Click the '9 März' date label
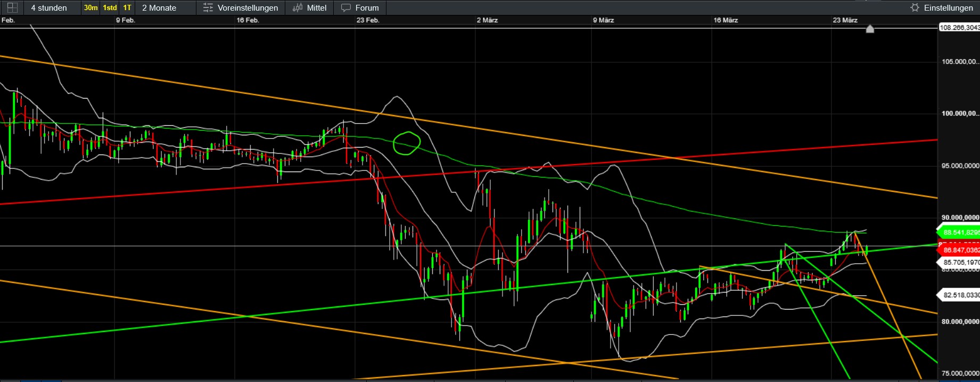980x382 pixels. (604, 20)
